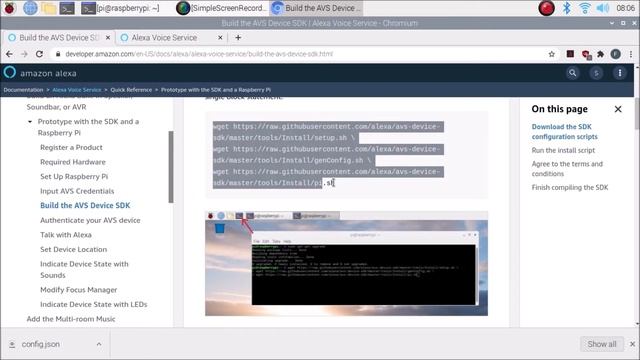Screen dimensions: 640x360
Task: Launch the web browser globe icon in taskbar
Action: (30, 8)
